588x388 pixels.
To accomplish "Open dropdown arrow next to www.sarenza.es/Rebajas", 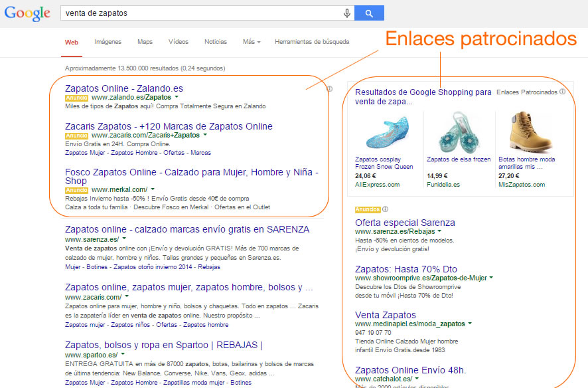I will (x=439, y=231).
